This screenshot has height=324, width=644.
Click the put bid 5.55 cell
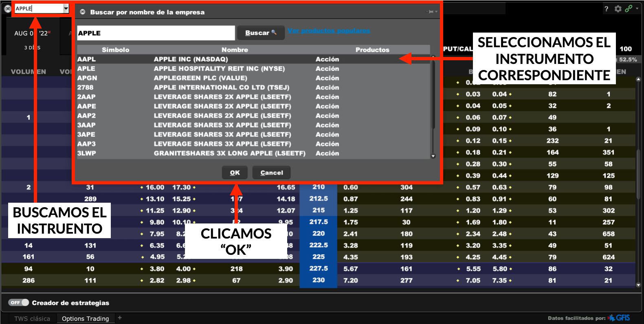(x=473, y=269)
